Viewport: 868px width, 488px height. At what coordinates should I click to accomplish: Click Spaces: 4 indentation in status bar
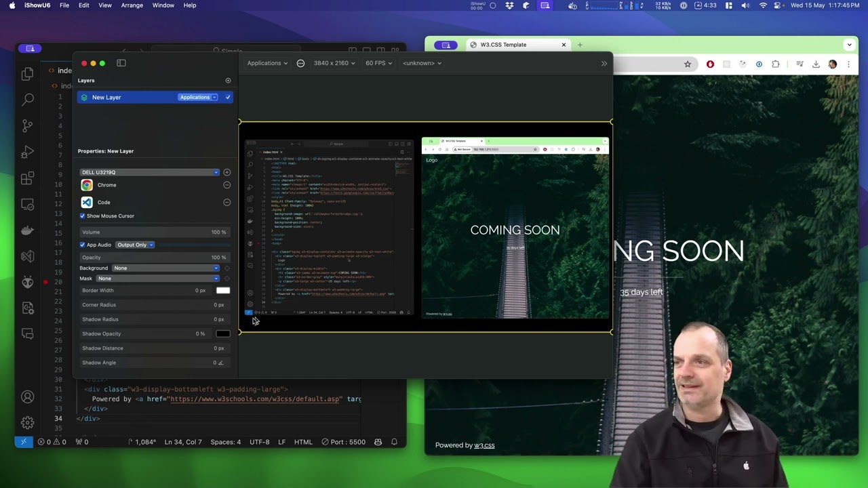[225, 442]
